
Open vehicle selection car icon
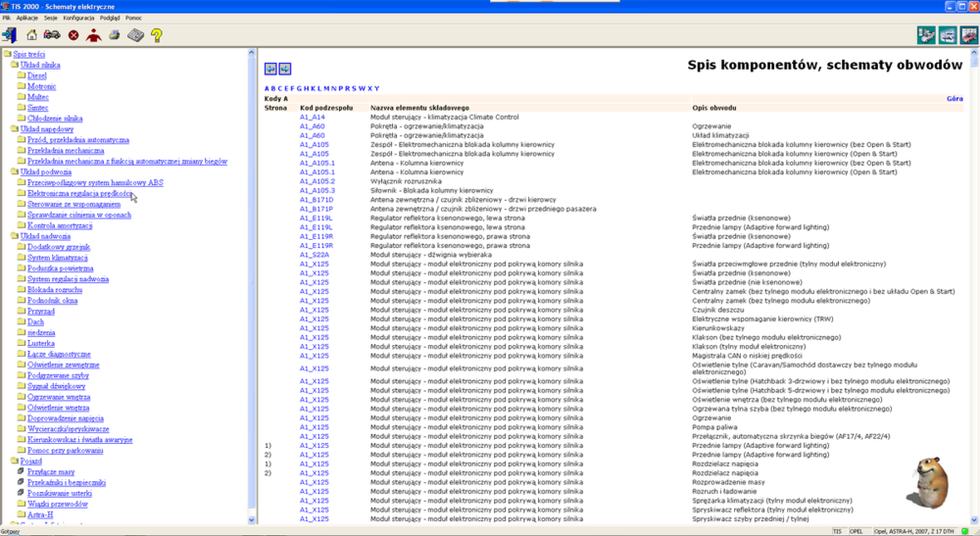click(52, 35)
